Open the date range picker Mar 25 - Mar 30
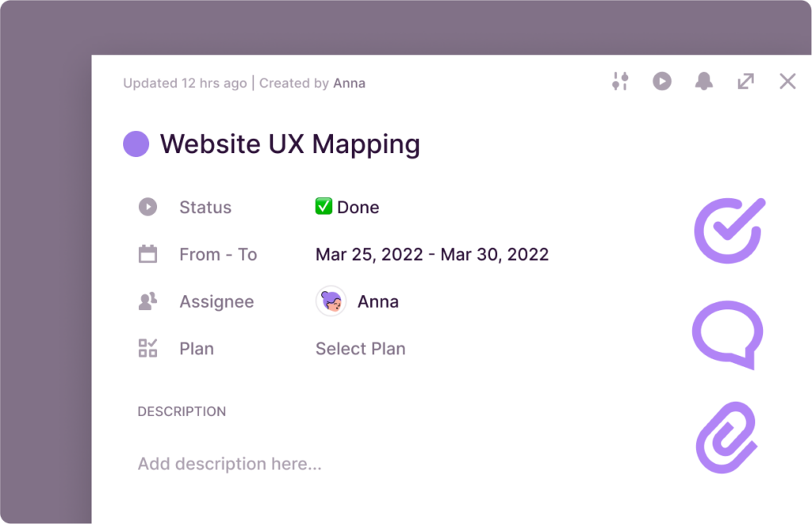 pos(431,254)
